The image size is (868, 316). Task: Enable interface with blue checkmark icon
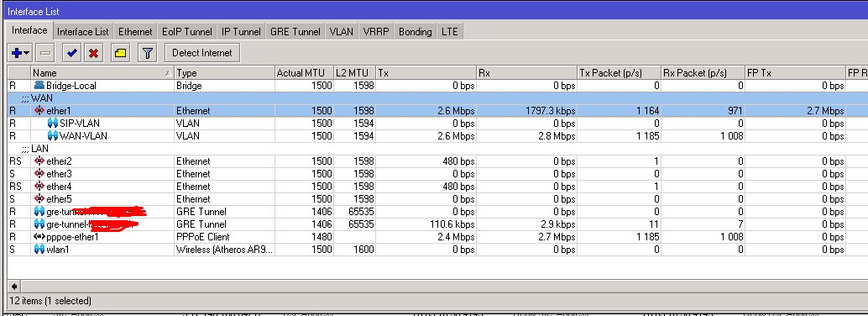(x=72, y=53)
